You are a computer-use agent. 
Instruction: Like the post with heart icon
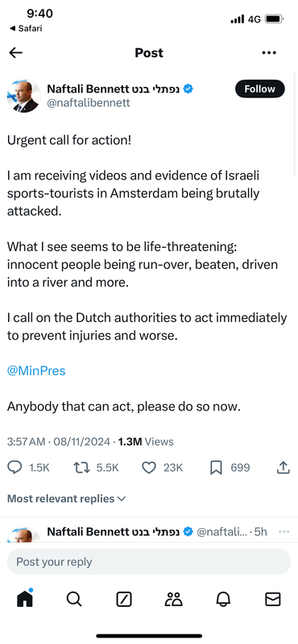pyautogui.click(x=149, y=468)
